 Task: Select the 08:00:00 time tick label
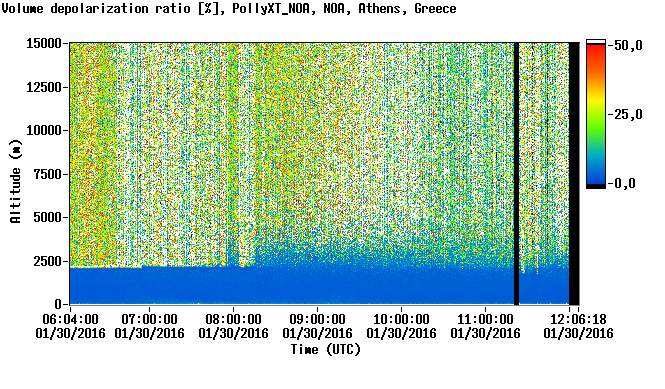pyautogui.click(x=233, y=326)
